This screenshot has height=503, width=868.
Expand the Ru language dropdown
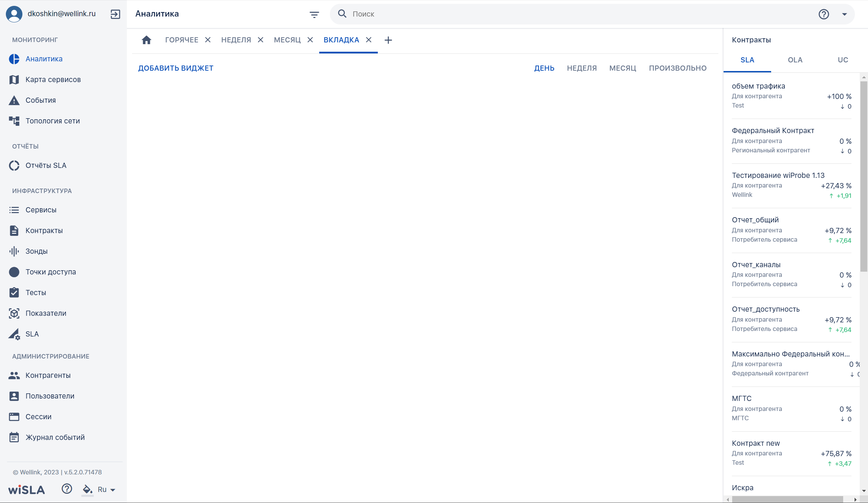tap(107, 490)
